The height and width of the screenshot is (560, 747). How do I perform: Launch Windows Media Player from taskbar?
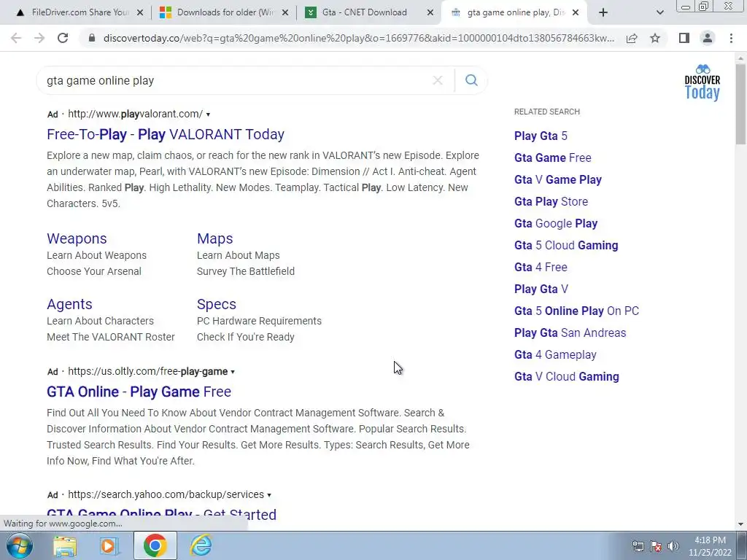[x=109, y=545]
